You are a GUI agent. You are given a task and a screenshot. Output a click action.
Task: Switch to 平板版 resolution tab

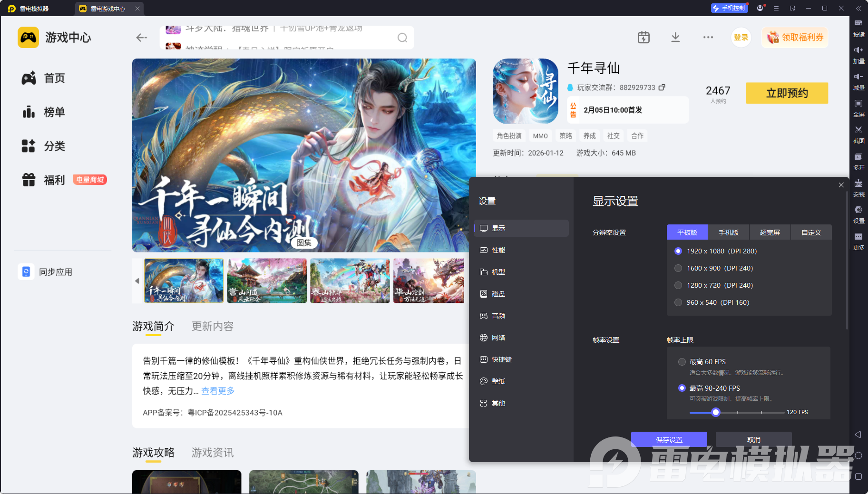click(687, 232)
